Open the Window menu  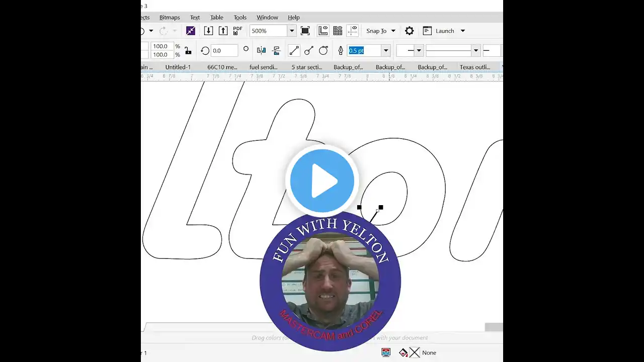point(267,17)
